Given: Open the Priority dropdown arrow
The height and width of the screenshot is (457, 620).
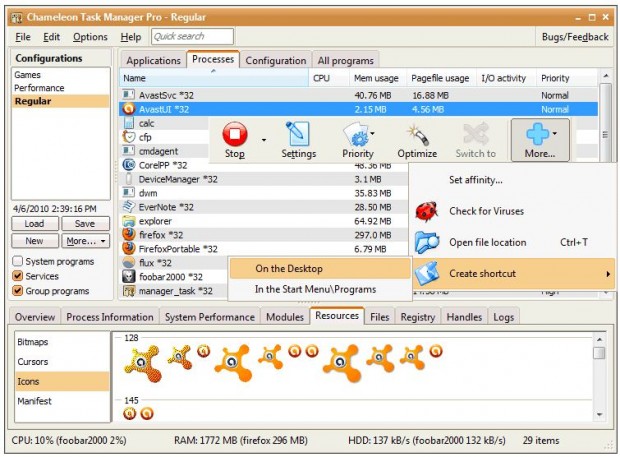Looking at the screenshot, I should point(372,134).
